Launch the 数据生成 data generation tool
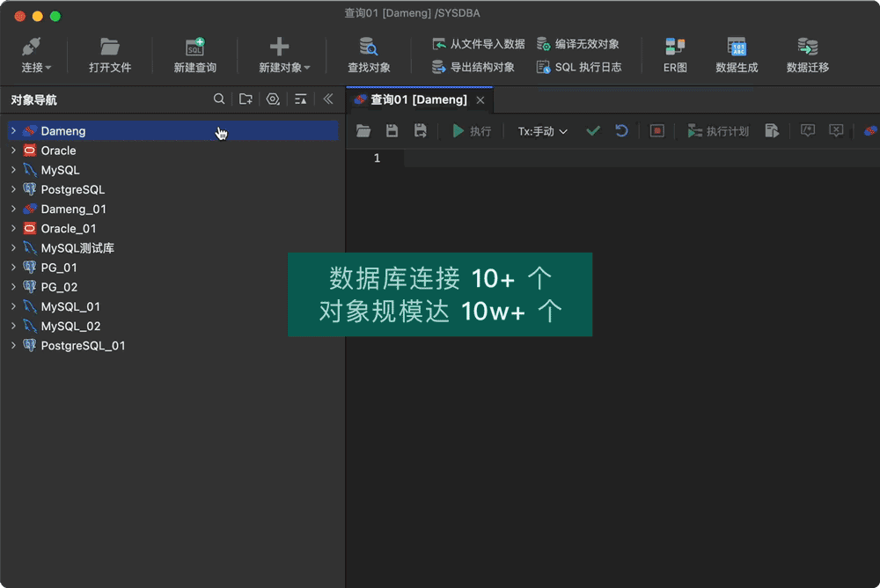Viewport: 880px width, 588px height. click(x=737, y=53)
